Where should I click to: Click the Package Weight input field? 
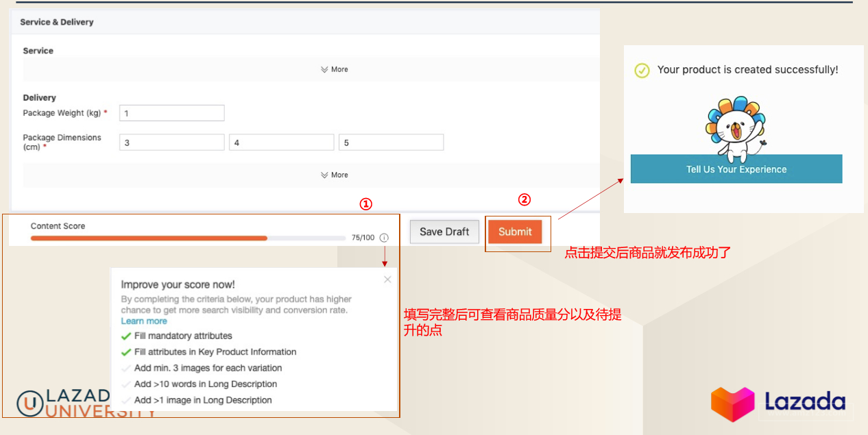tap(172, 113)
